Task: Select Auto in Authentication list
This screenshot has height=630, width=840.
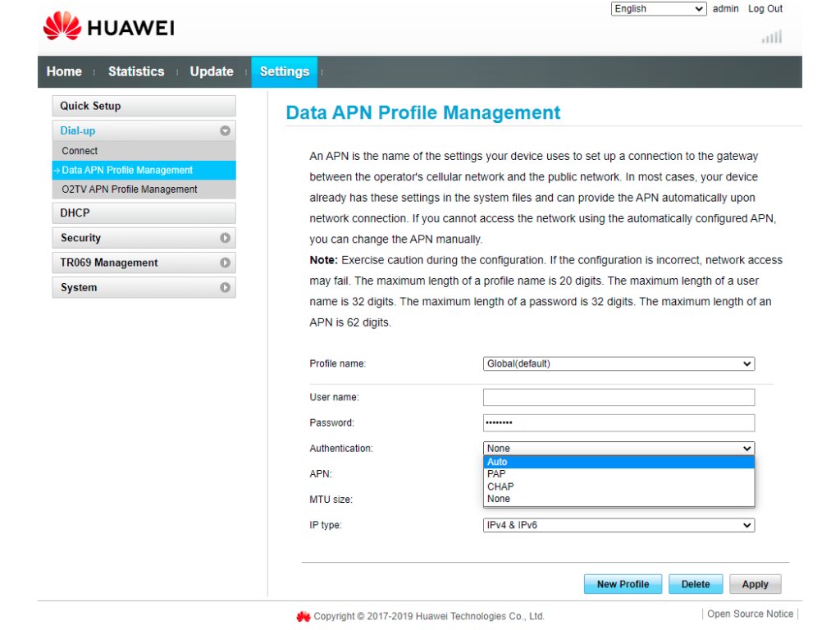Action: point(619,462)
